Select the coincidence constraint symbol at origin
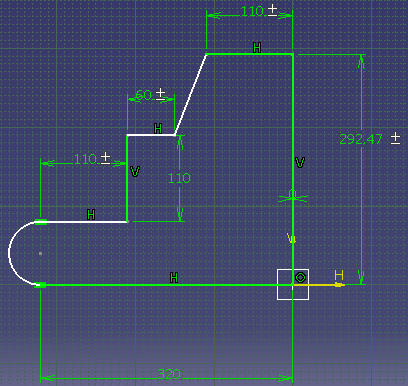The height and width of the screenshot is (386, 408). pyautogui.click(x=300, y=277)
